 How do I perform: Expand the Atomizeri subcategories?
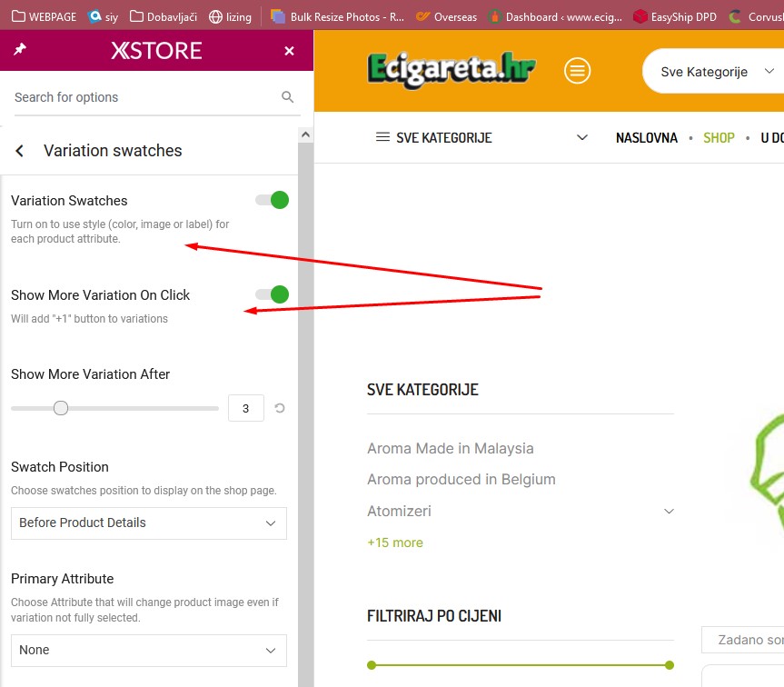click(x=669, y=511)
